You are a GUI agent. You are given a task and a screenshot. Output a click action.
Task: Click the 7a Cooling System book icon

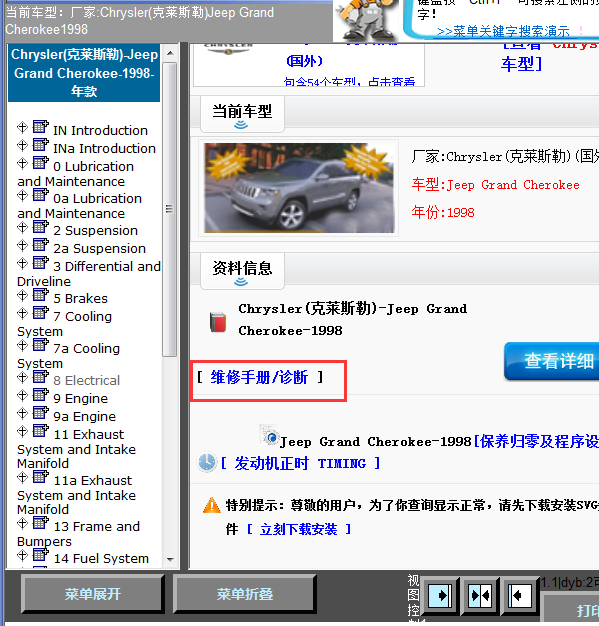40,345
